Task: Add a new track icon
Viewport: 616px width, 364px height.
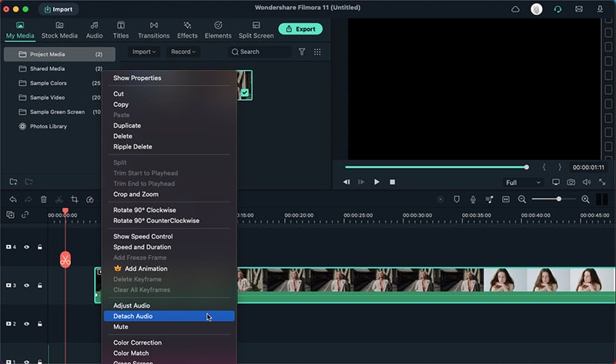Action: point(10,215)
